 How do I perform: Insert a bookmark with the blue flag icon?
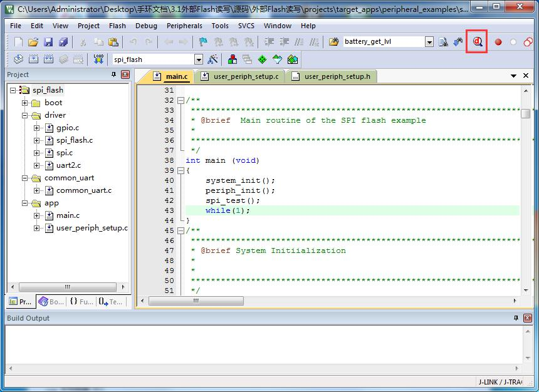coord(203,42)
